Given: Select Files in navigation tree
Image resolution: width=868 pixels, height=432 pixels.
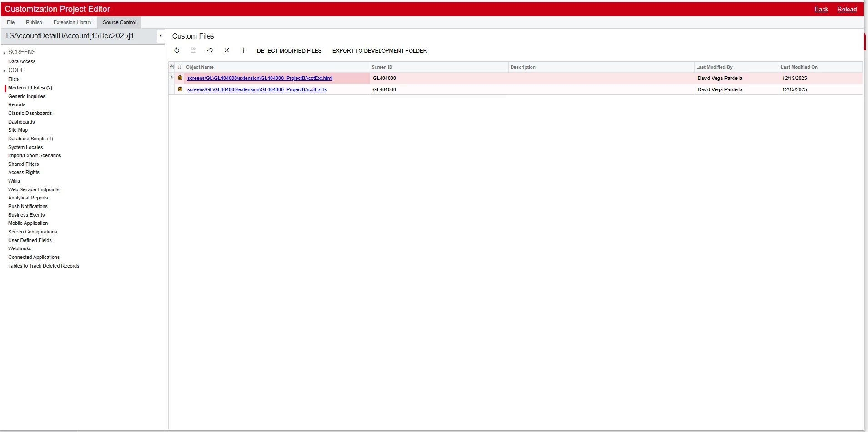Looking at the screenshot, I should click(13, 79).
